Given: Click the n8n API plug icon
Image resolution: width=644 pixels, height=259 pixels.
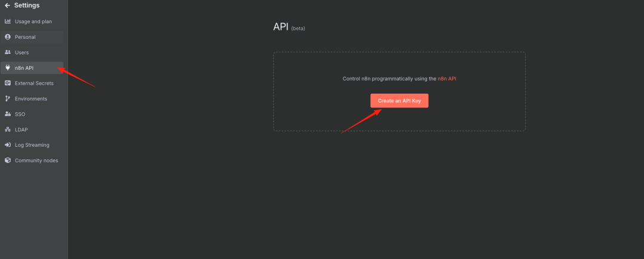Looking at the screenshot, I should tap(7, 68).
